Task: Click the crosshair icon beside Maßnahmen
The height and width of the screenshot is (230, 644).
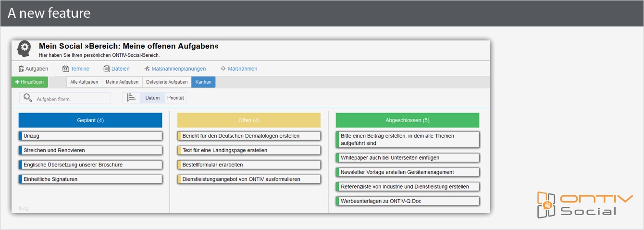Action: pos(223,69)
